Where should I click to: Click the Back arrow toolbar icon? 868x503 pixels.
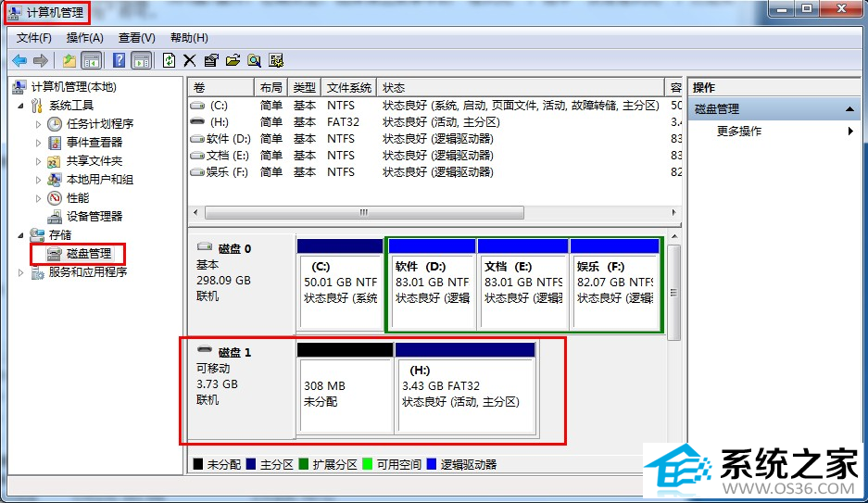pyautogui.click(x=20, y=60)
